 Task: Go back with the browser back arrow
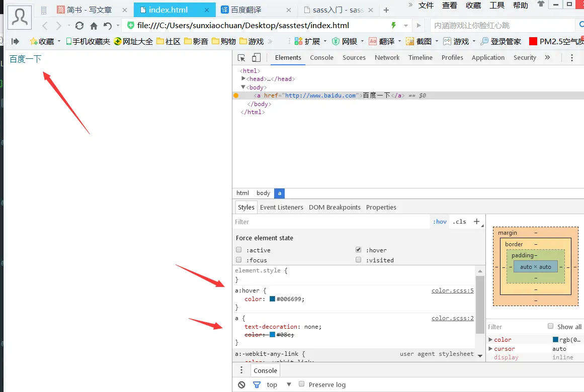pyautogui.click(x=45, y=26)
